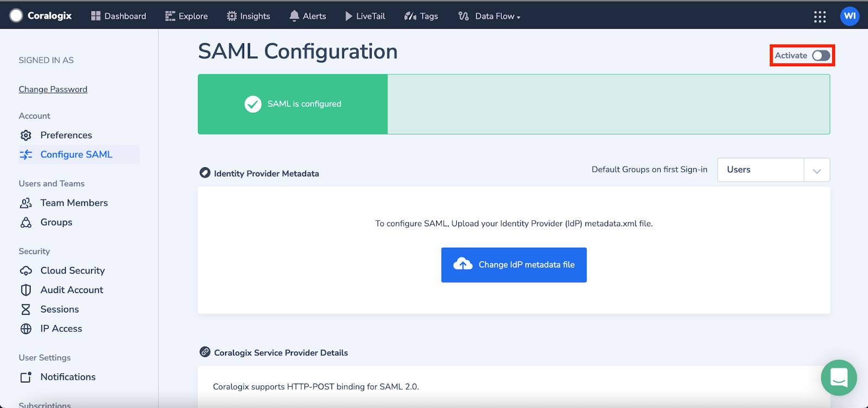The width and height of the screenshot is (868, 408).
Task: Click the Coralogix Service Provider Details heading
Action: tap(281, 353)
